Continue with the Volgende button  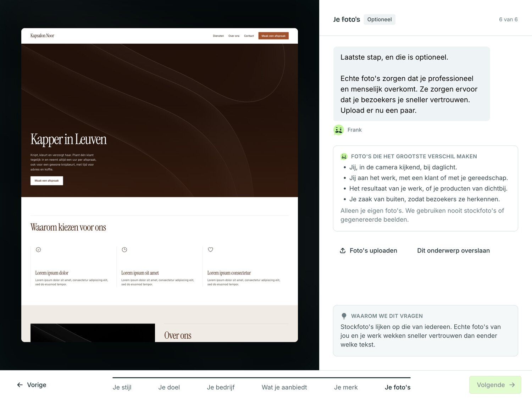coord(495,385)
